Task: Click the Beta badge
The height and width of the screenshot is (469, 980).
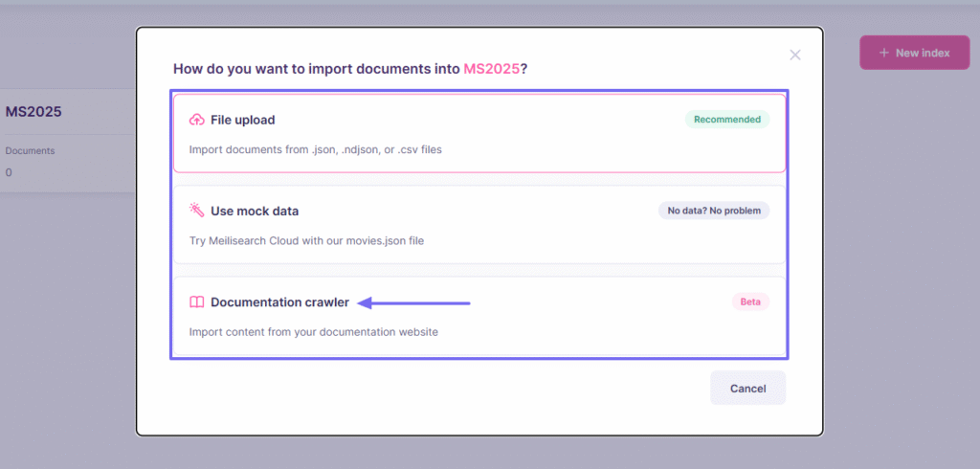Action: point(750,302)
